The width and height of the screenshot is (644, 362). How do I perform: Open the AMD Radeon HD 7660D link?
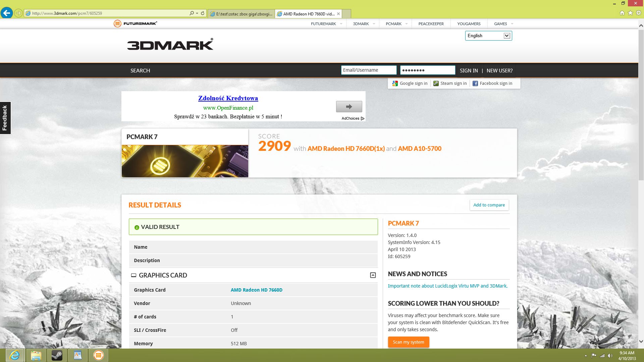[257, 290]
